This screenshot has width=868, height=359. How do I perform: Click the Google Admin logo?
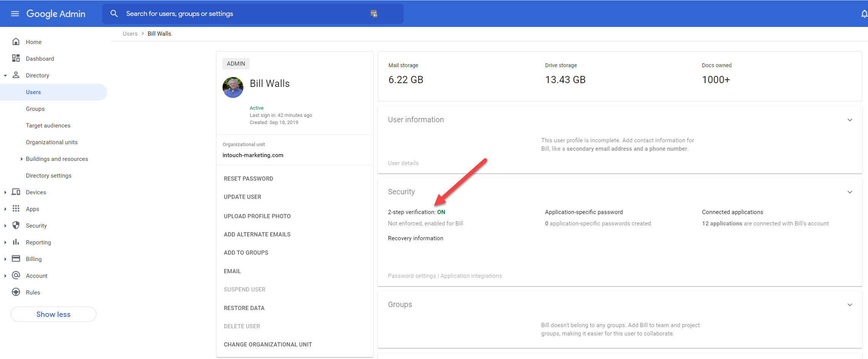tap(56, 14)
